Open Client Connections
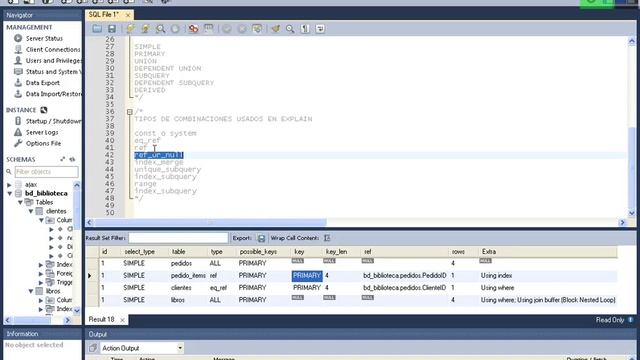 pyautogui.click(x=53, y=49)
